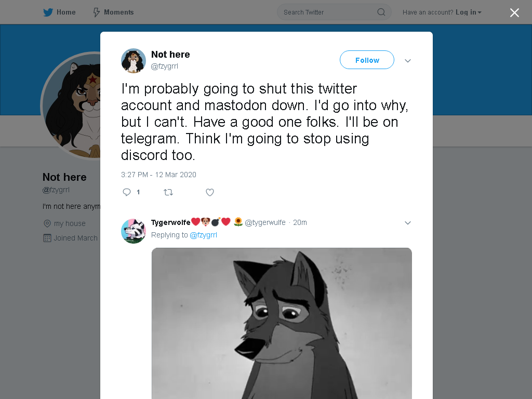This screenshot has height=399, width=532.
Task: Expand the chevron menu on Tygerwolfe's reply
Action: coord(408,223)
